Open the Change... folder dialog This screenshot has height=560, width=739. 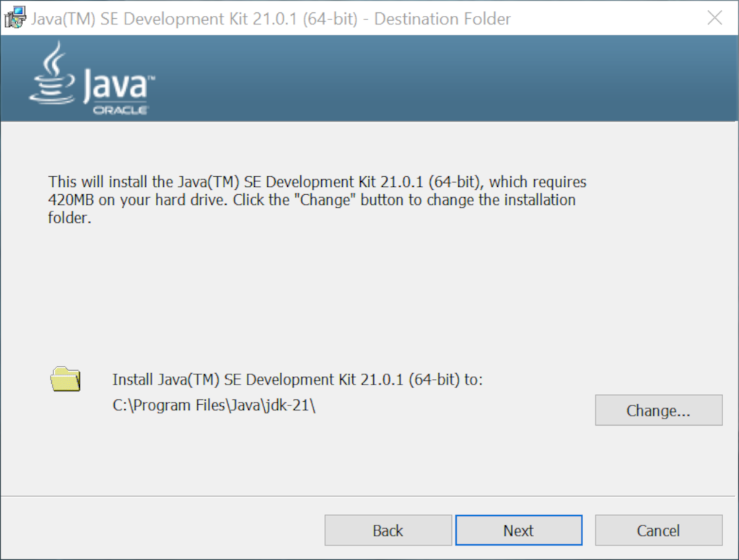[658, 410]
